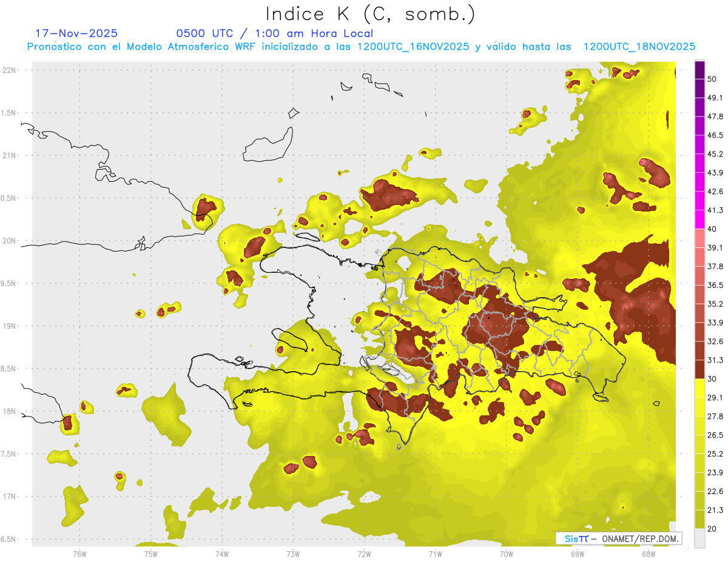728x562 pixels.
Task: Click the colorbar value '46.5'
Action: click(715, 135)
